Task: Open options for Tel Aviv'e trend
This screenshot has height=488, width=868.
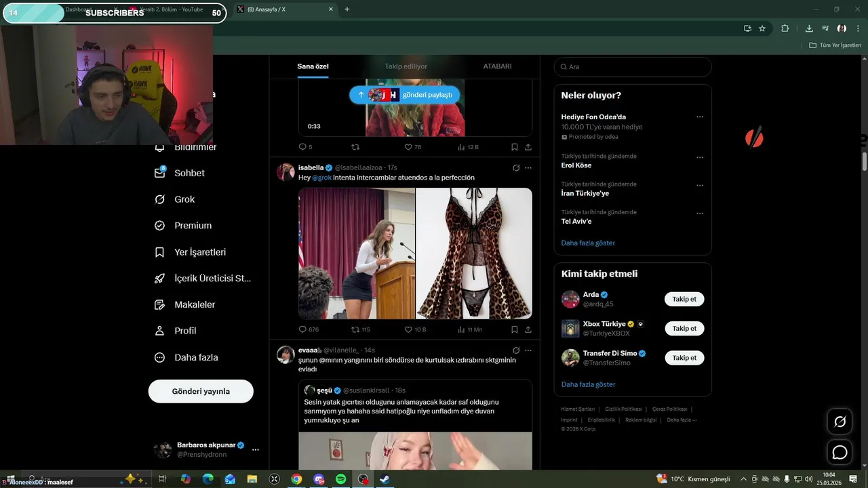Action: [700, 213]
